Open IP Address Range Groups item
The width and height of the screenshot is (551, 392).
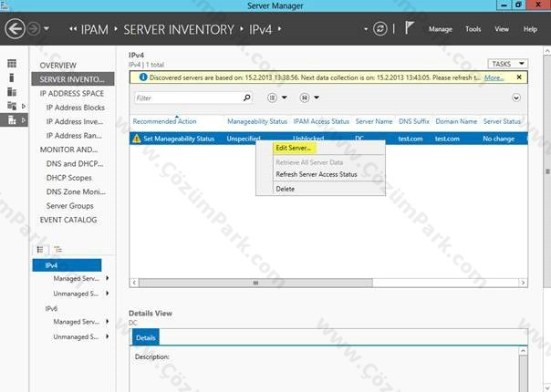coord(74,136)
